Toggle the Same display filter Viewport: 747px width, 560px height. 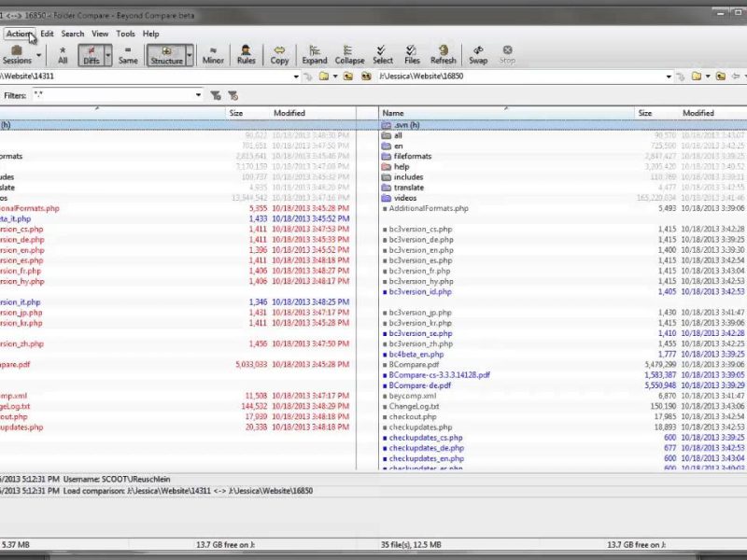(128, 55)
